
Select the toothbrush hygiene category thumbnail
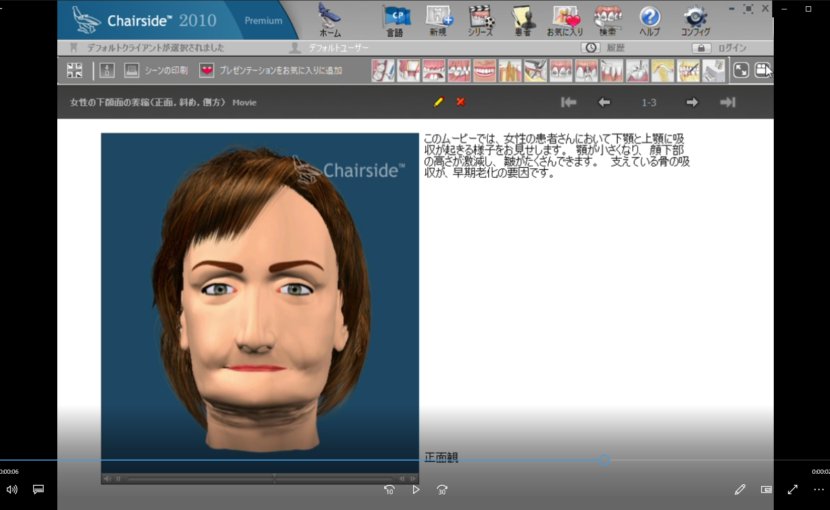click(x=383, y=70)
